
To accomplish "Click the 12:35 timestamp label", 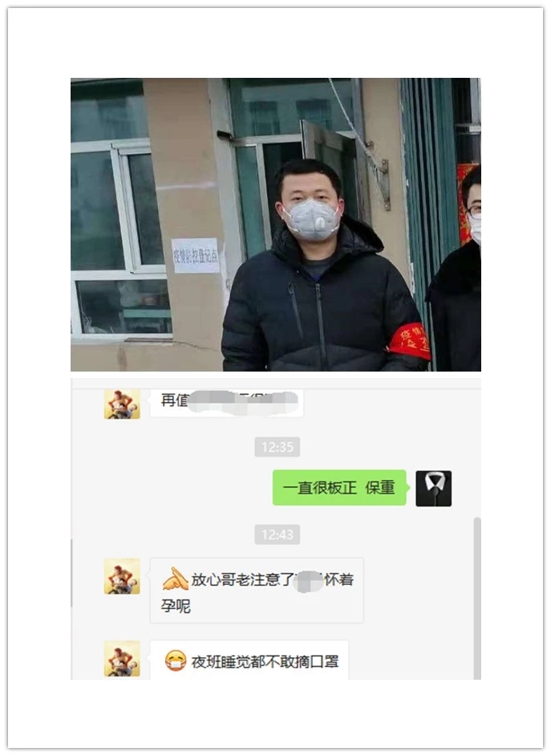I will pos(277,447).
